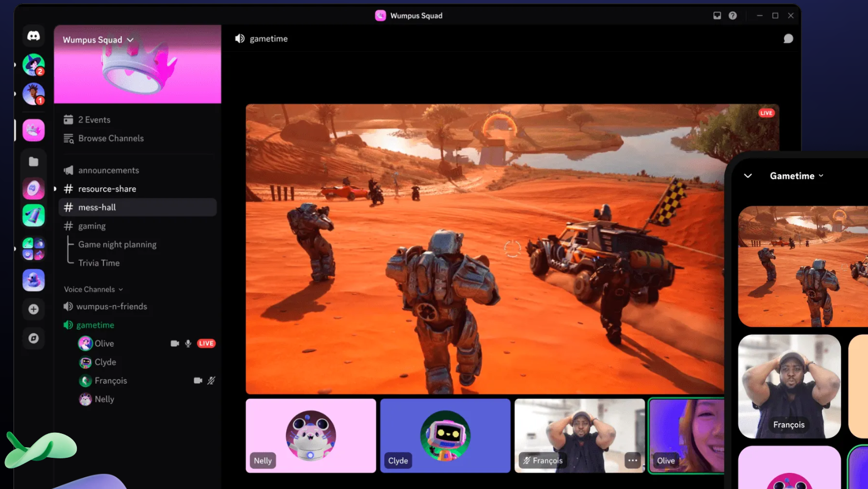Open the More options button on François tile
The width and height of the screenshot is (868, 489).
(x=632, y=461)
